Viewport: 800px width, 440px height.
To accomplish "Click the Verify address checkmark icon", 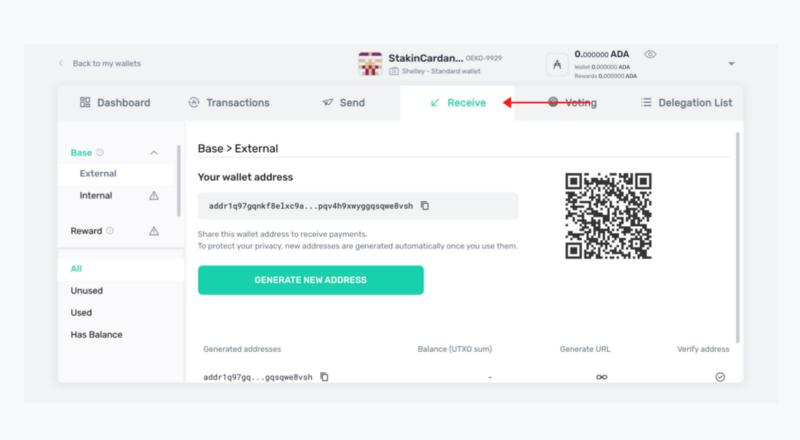I will [720, 377].
